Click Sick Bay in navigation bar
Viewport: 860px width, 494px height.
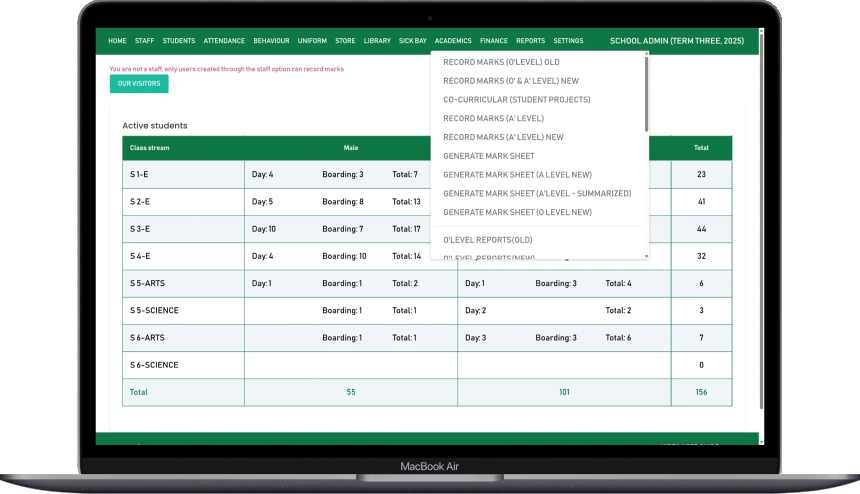tap(412, 41)
